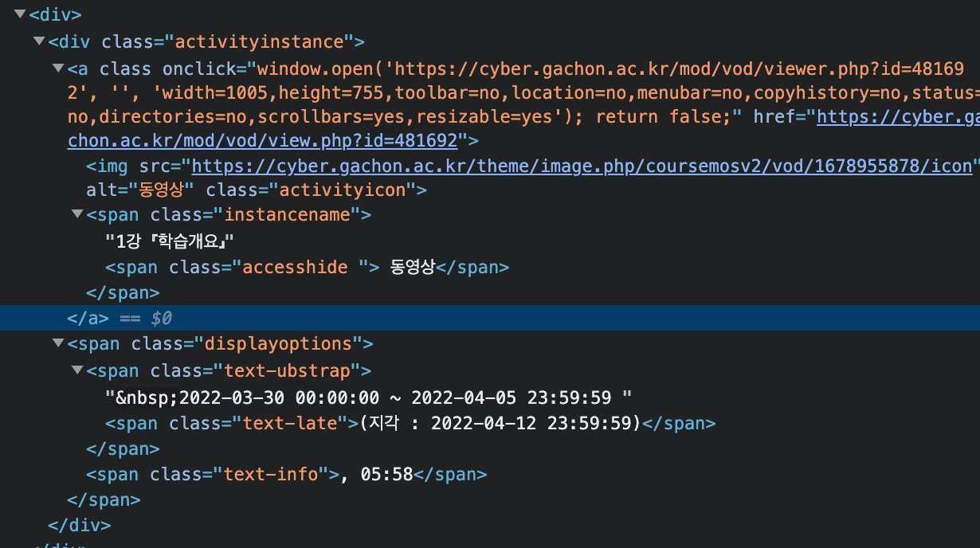The image size is (980, 548).
Task: Collapse the displayoptions span node
Action: point(57,343)
